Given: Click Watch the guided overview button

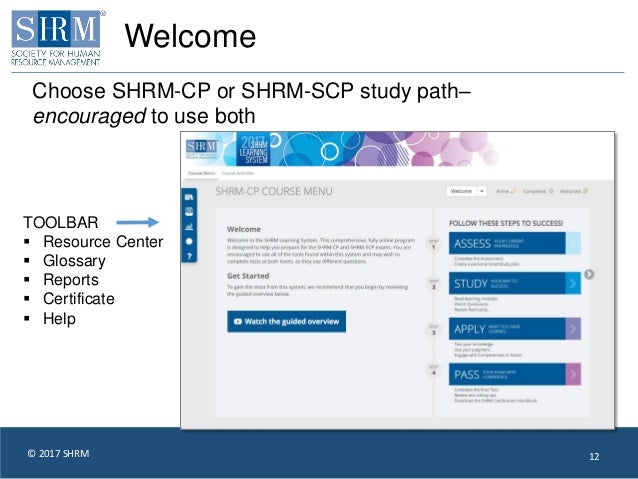Looking at the screenshot, I should tap(286, 322).
